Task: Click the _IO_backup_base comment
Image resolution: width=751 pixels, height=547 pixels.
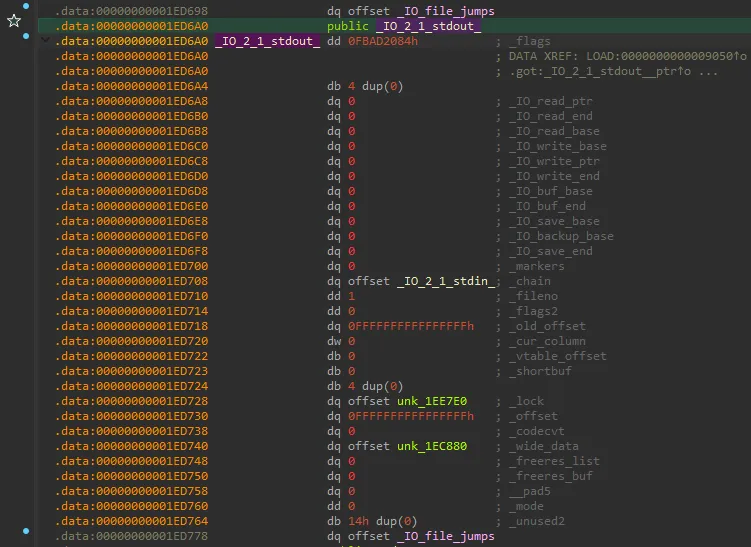Action: [561, 236]
